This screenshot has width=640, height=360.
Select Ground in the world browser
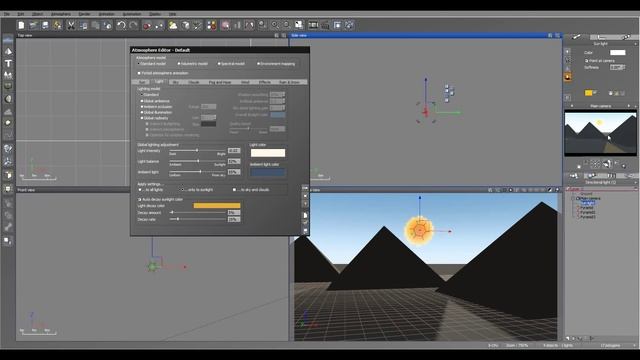pyautogui.click(x=586, y=194)
